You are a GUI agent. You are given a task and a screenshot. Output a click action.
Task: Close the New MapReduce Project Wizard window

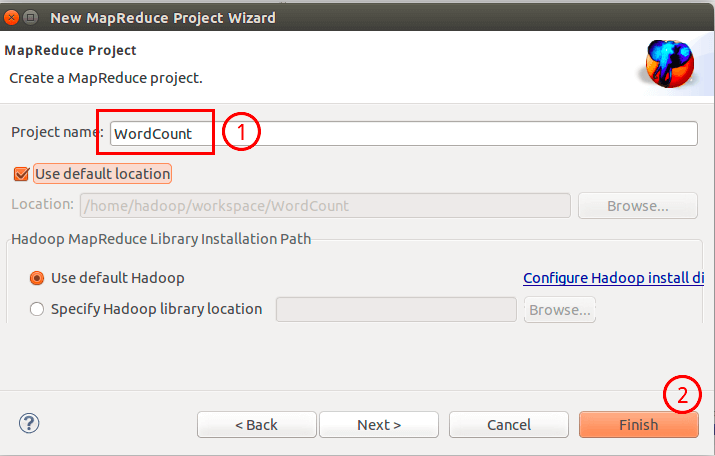pyautogui.click(x=11, y=18)
